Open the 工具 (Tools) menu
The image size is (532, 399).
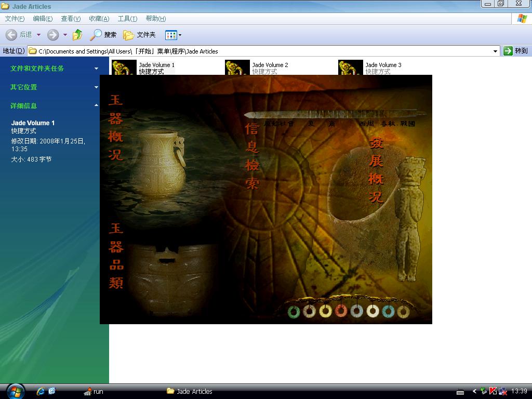[x=127, y=19]
